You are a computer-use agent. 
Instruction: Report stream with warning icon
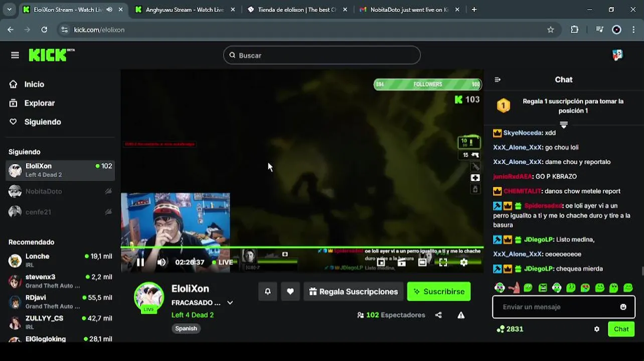(x=461, y=315)
